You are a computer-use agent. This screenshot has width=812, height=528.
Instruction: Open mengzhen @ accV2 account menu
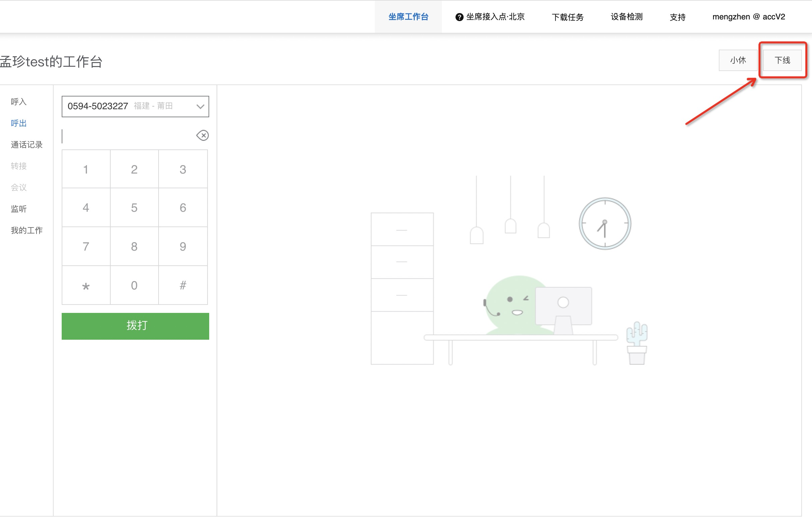point(749,17)
